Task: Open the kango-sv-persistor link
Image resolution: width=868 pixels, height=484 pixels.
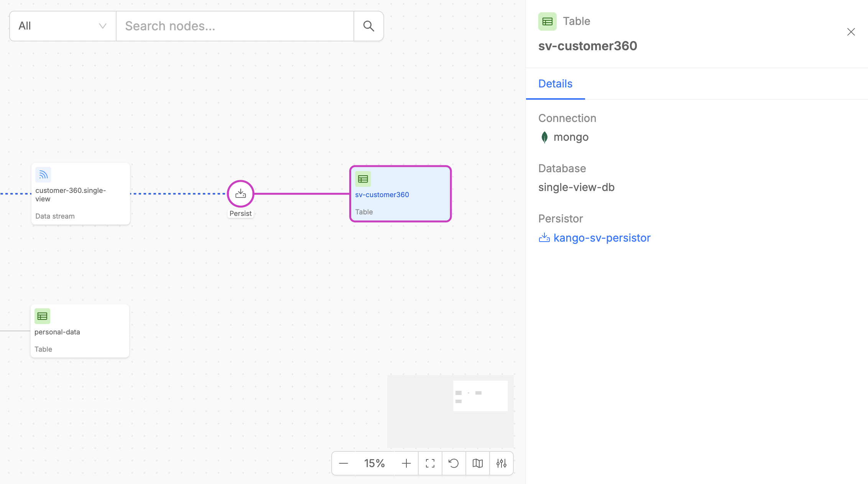Action: pyautogui.click(x=602, y=238)
